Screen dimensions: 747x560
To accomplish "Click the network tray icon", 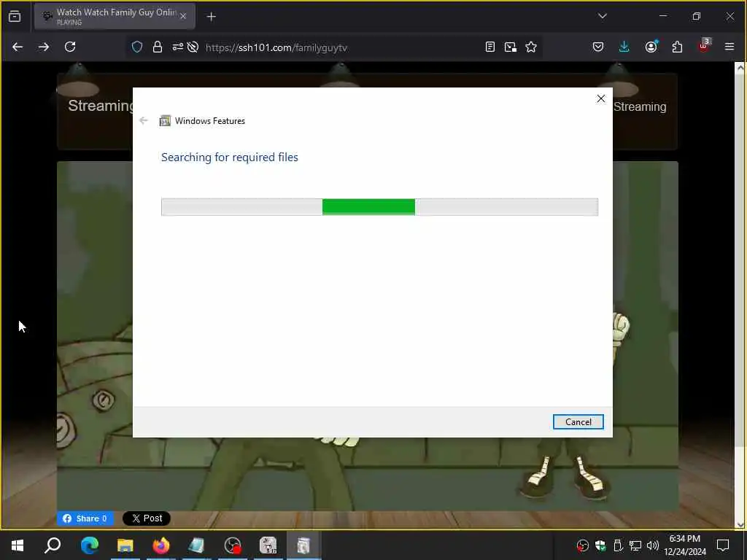I will (x=635, y=545).
